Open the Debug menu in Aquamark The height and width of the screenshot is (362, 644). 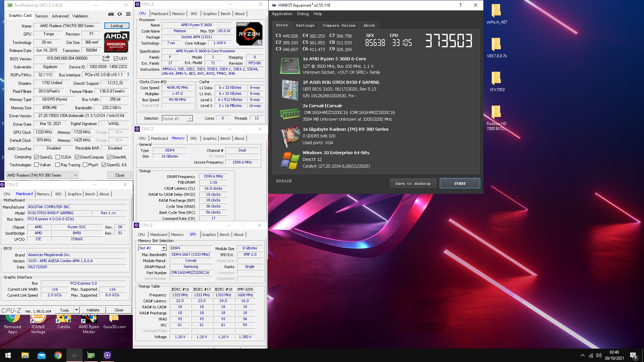(303, 14)
